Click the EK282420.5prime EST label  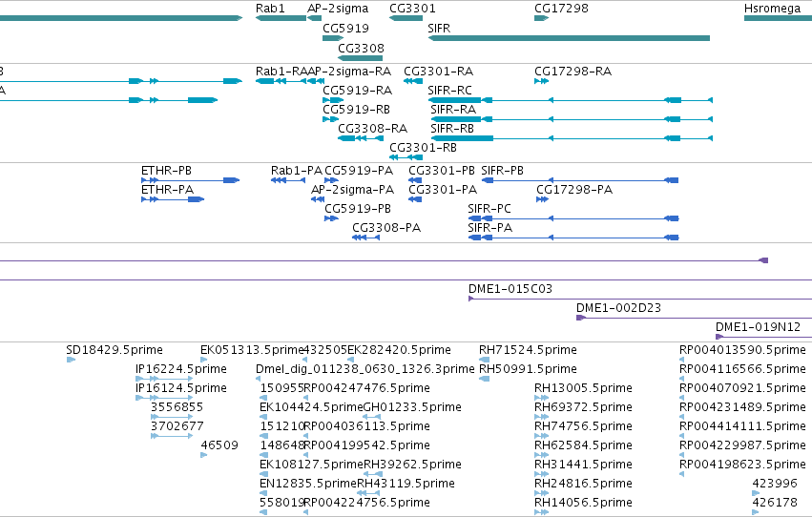pyautogui.click(x=399, y=350)
